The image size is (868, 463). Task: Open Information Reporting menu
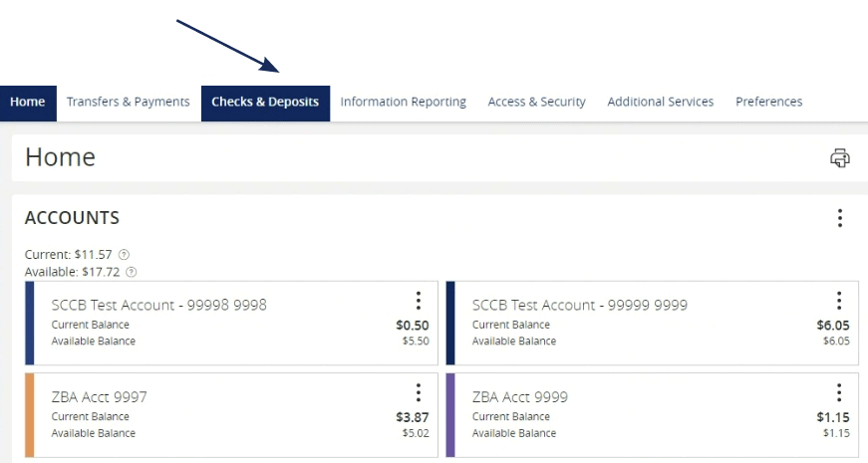(403, 102)
